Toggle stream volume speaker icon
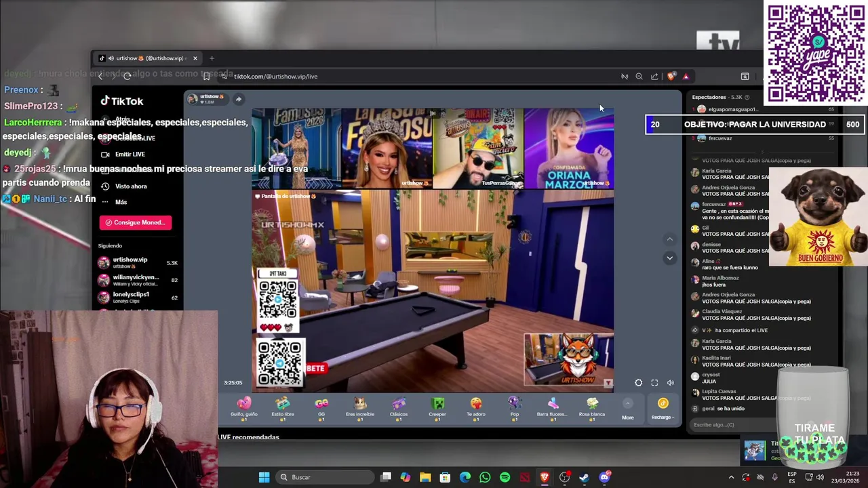The height and width of the screenshot is (488, 868). (670, 383)
